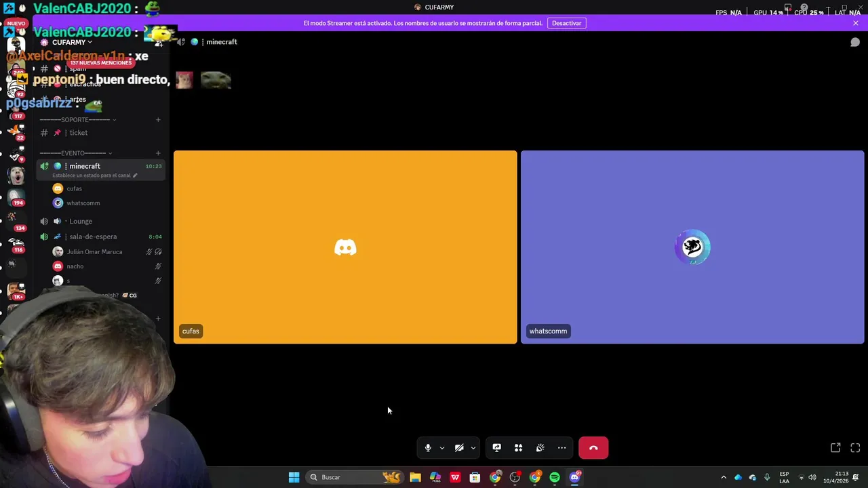Open WPS Office from taskbar
The image size is (868, 488).
pos(455,477)
